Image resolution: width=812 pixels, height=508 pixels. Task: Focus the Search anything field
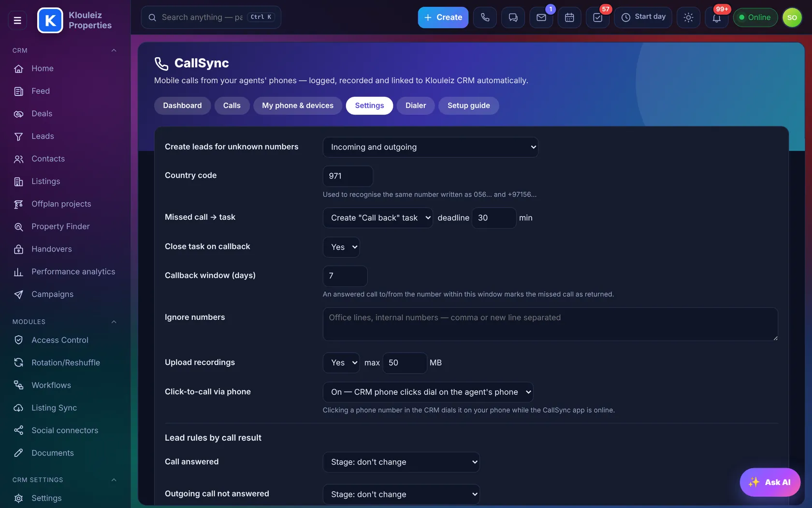(x=211, y=17)
